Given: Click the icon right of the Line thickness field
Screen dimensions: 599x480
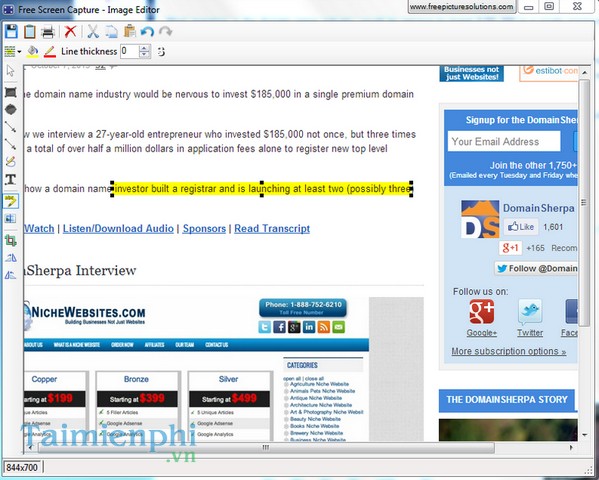Looking at the screenshot, I should (161, 52).
